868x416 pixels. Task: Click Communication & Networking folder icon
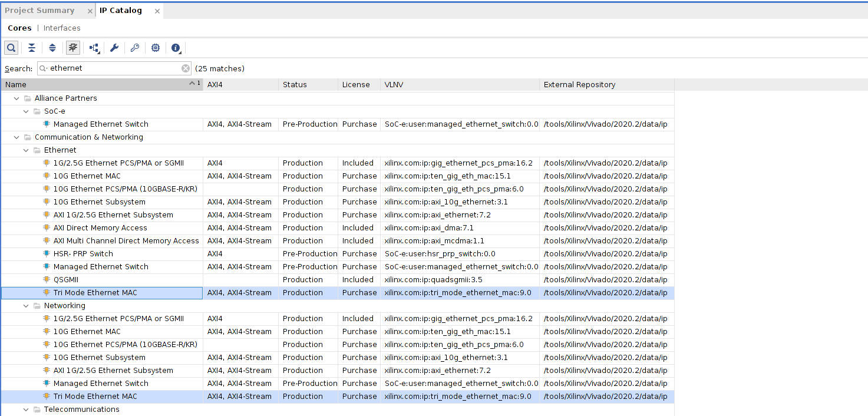[x=28, y=137]
